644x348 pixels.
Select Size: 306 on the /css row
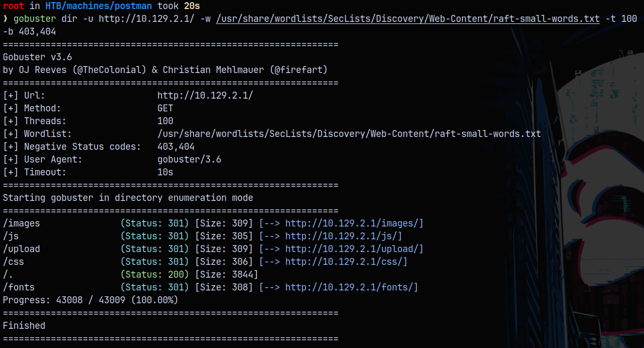point(224,262)
